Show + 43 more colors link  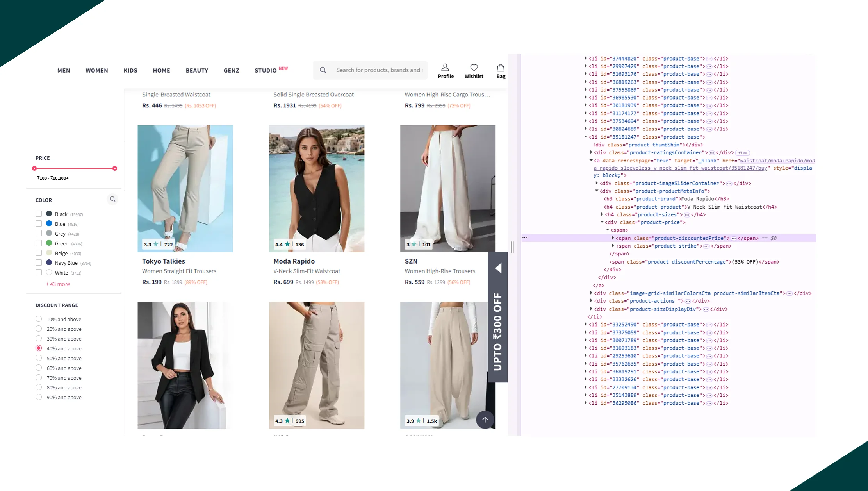point(58,284)
